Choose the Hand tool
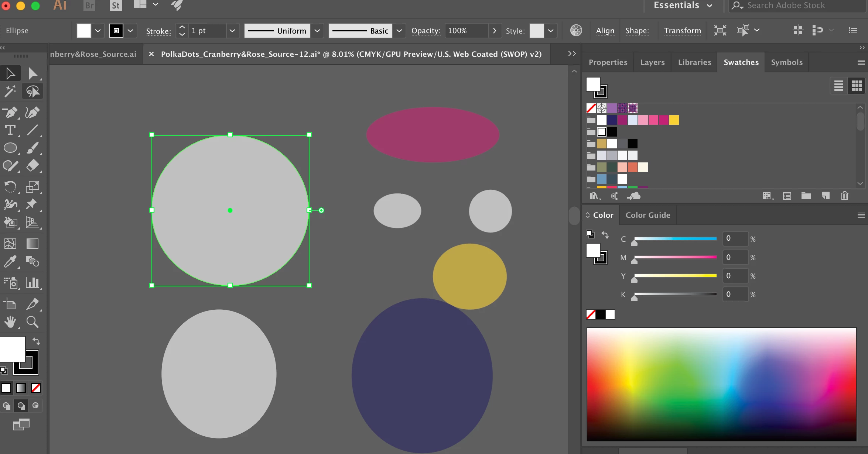The height and width of the screenshot is (454, 868). (10, 322)
